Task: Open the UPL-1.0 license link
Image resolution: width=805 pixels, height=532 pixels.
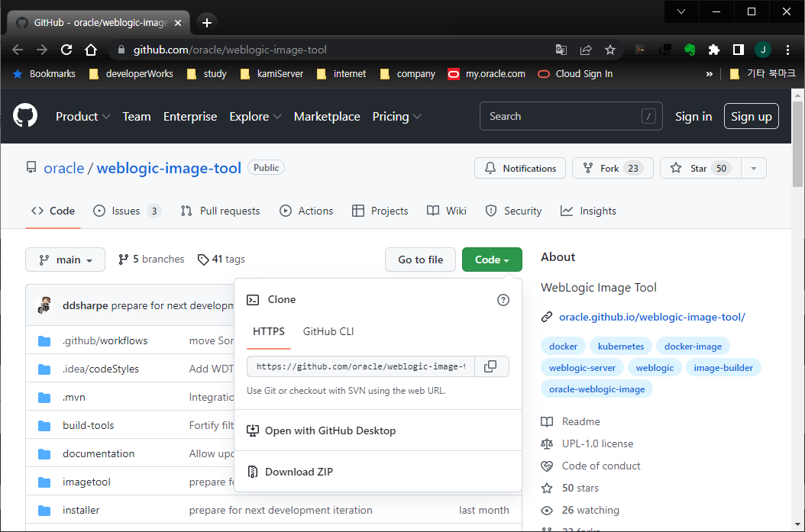Action: point(597,443)
